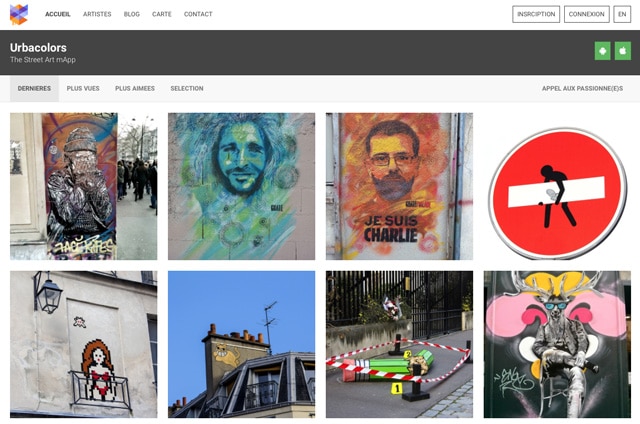Viewport: 640px width, 424px height.
Task: Open the Apple app download icon
Action: click(623, 51)
